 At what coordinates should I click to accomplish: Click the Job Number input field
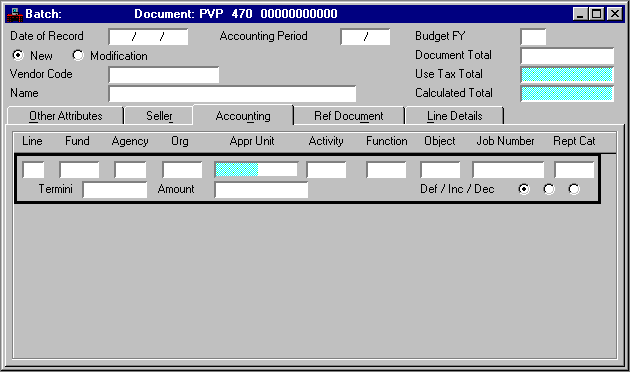coord(508,170)
